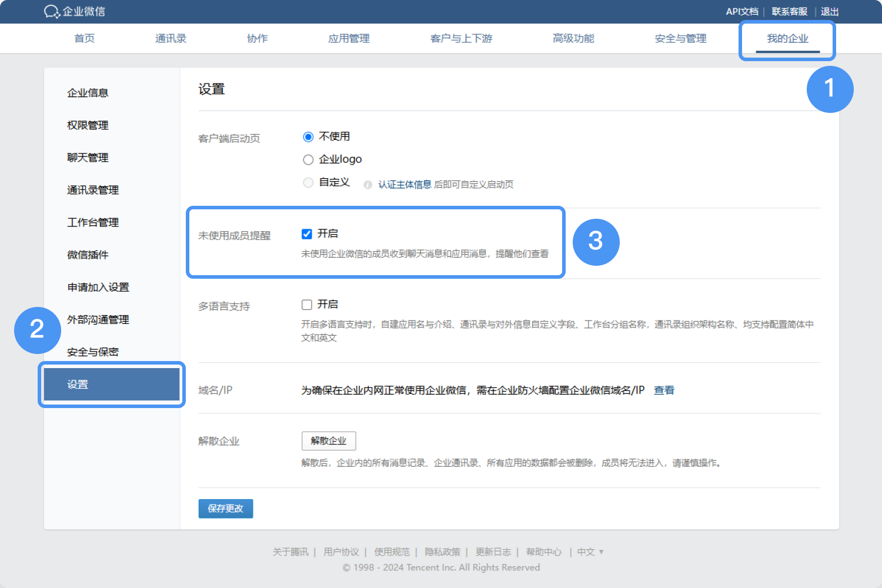Select the 我的企业 tab
The image size is (882, 588).
(787, 38)
